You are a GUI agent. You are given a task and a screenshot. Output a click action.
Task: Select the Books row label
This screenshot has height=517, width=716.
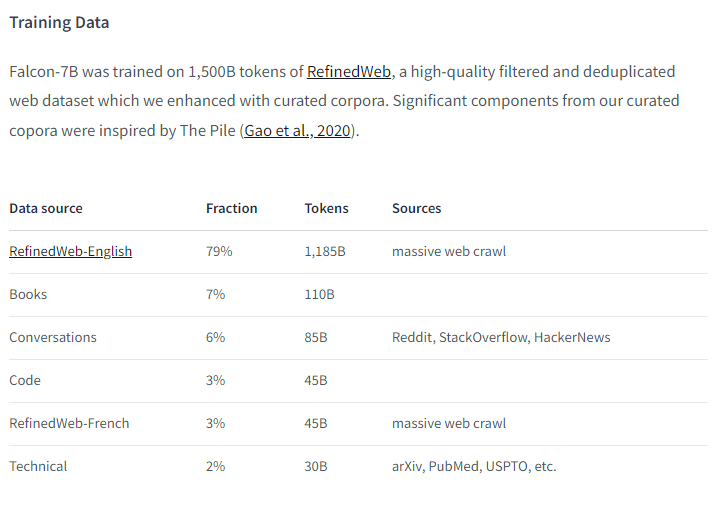pos(28,294)
